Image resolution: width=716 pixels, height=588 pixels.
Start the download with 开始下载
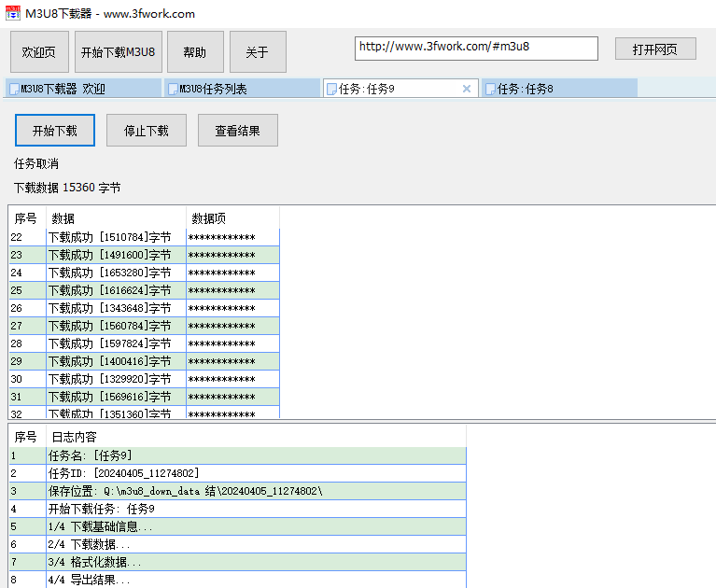pyautogui.click(x=55, y=131)
